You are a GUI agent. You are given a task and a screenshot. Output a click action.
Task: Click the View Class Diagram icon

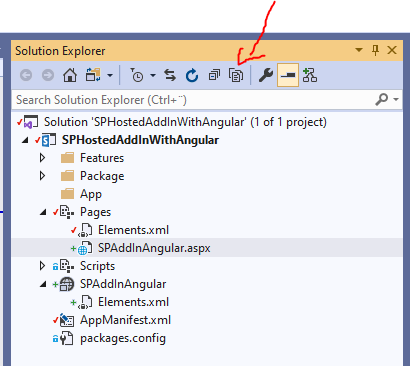pos(310,75)
